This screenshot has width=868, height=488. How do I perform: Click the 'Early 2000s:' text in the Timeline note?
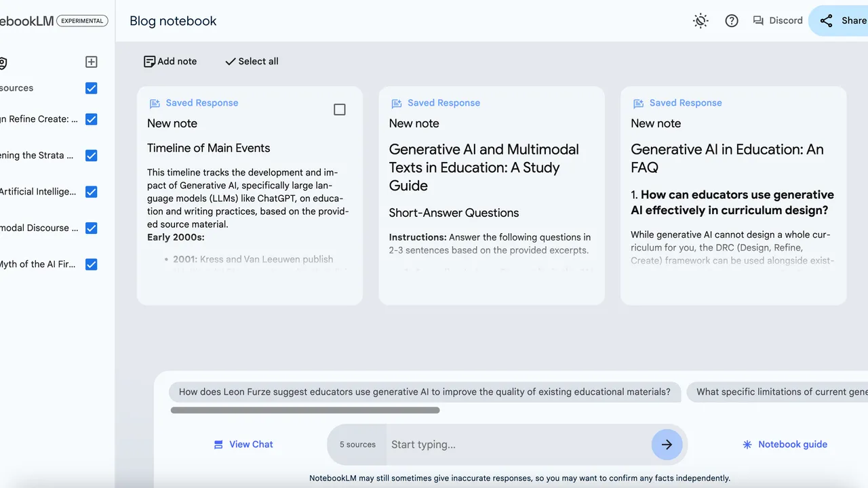(176, 237)
